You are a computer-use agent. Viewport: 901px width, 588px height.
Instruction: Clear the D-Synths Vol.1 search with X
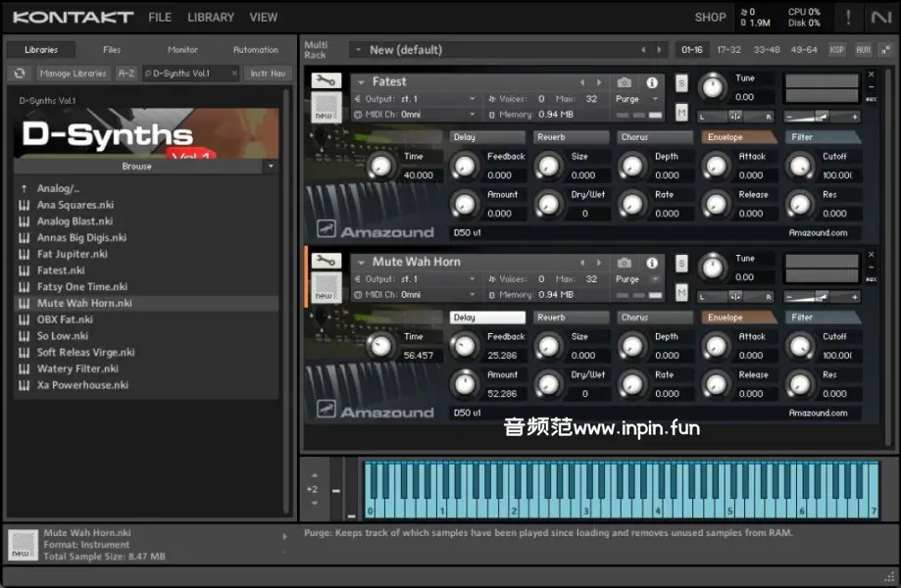pos(233,73)
